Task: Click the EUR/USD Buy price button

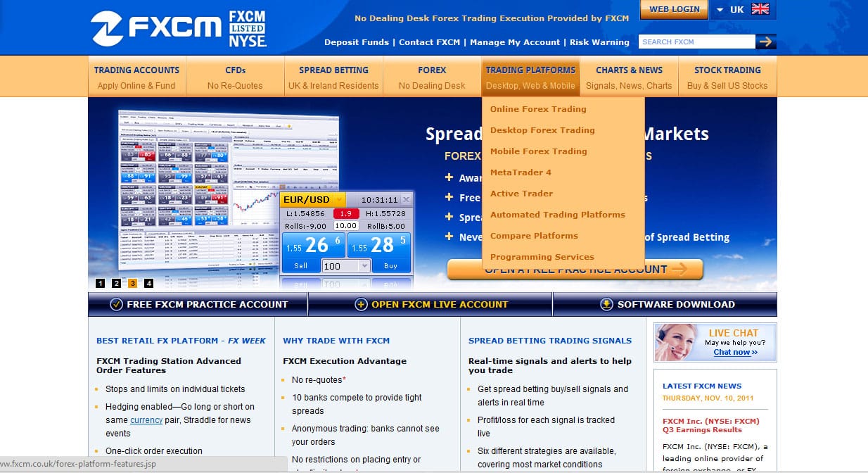Action: pos(380,253)
